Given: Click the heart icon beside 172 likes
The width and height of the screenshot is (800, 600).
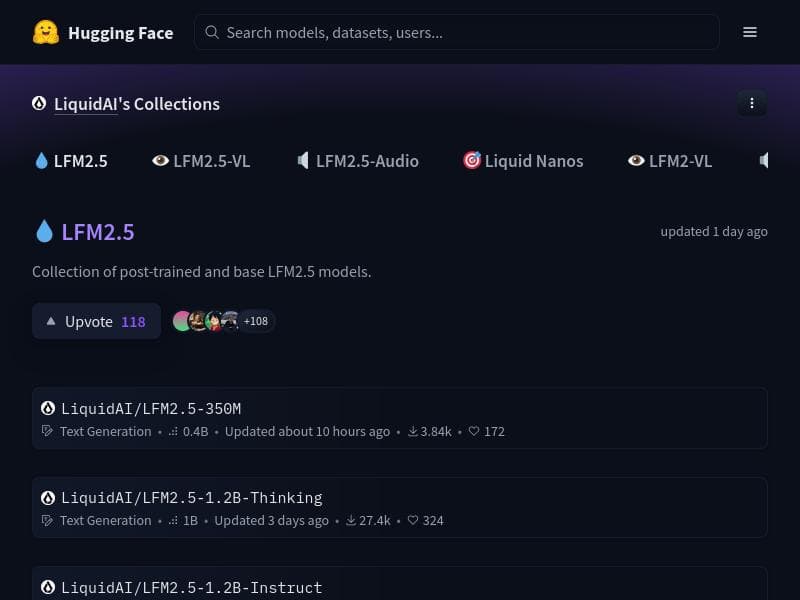Looking at the screenshot, I should click(x=474, y=431).
